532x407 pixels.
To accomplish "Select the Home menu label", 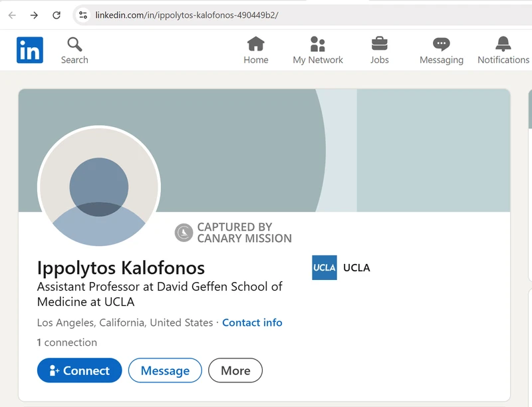I will point(256,60).
